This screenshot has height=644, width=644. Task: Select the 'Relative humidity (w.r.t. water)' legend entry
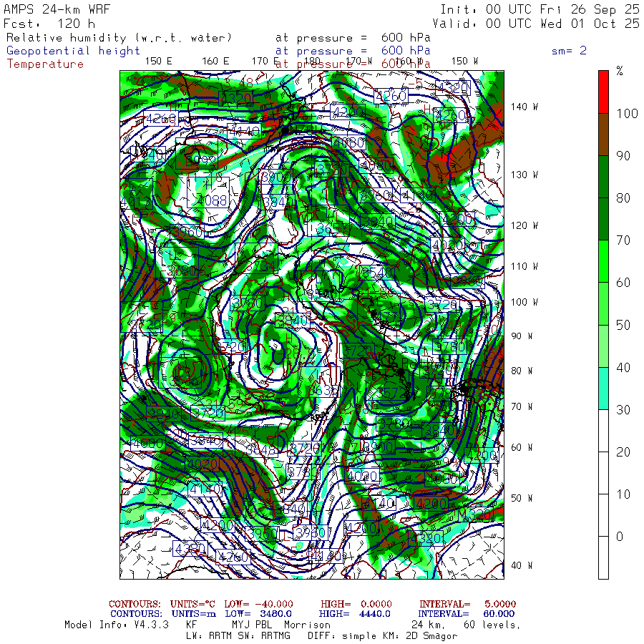point(119,37)
